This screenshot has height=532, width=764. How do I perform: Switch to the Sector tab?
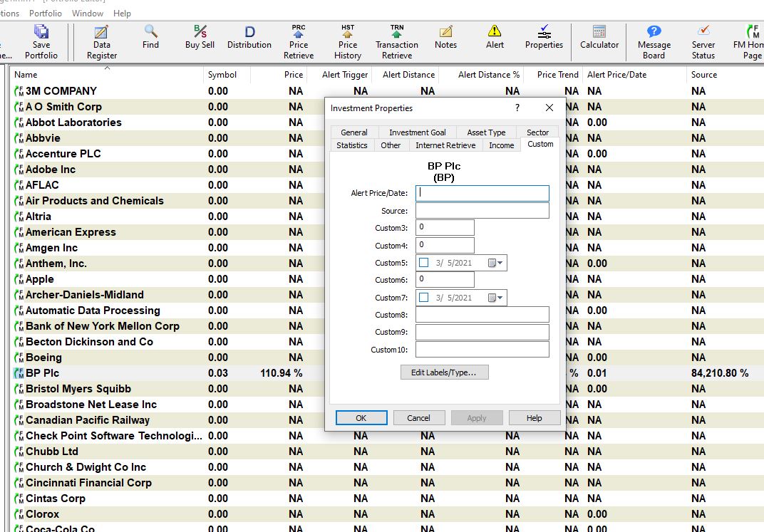click(x=537, y=132)
